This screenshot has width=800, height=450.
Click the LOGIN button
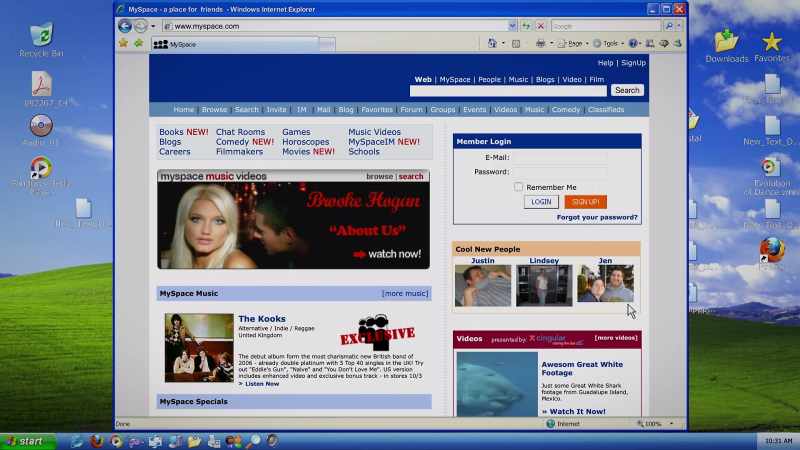tap(541, 202)
